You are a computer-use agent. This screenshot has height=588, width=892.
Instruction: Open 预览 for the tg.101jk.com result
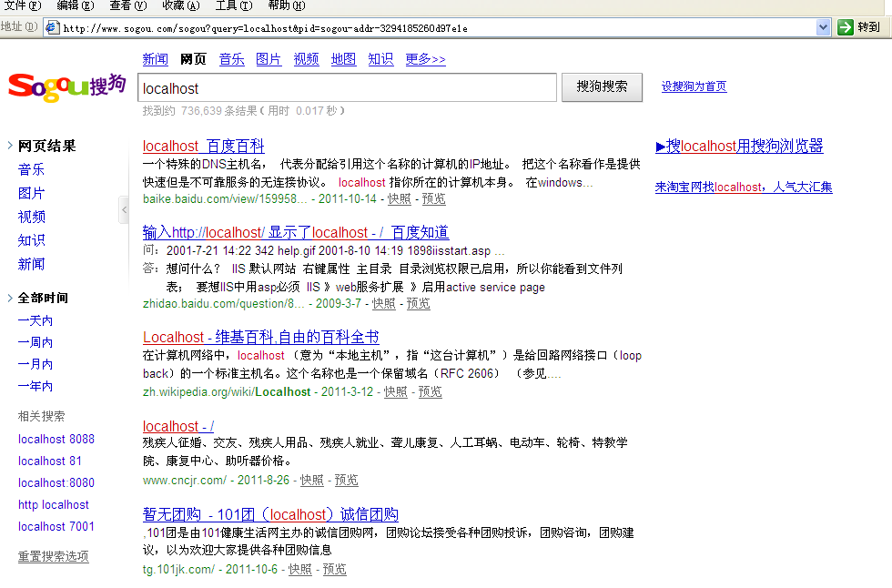(335, 569)
